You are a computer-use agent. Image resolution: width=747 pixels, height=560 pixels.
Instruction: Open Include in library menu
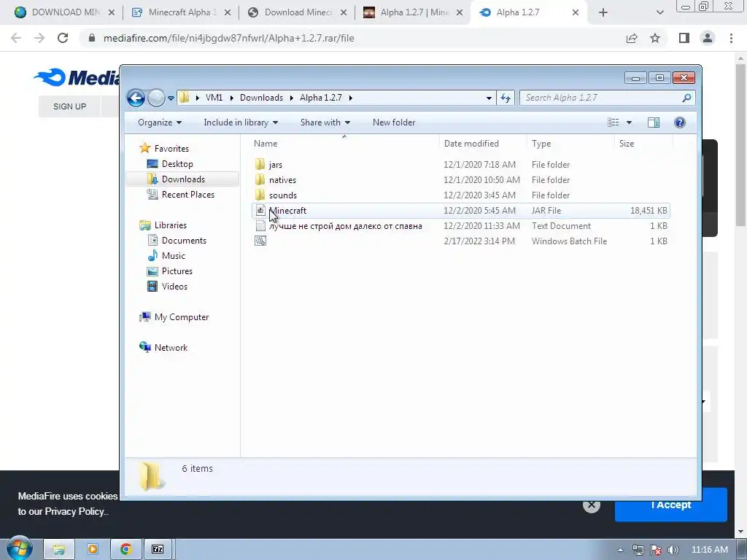click(x=241, y=122)
